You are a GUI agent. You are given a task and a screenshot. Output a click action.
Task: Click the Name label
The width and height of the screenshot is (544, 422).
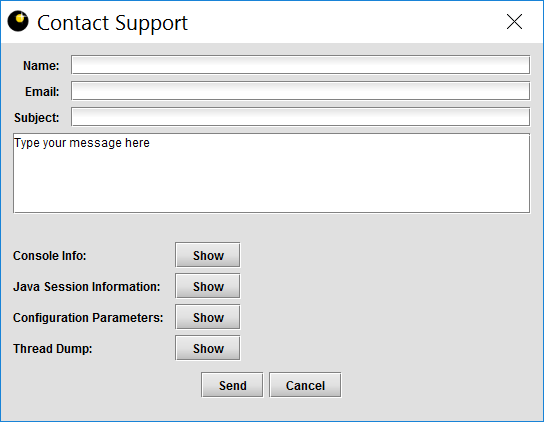click(41, 66)
